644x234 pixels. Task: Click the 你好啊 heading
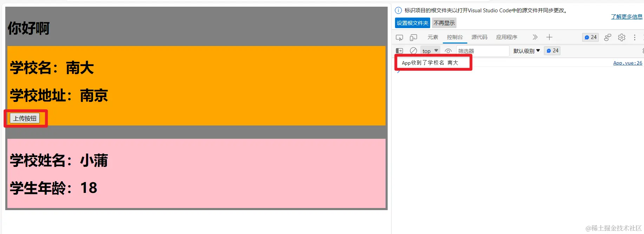point(28,28)
